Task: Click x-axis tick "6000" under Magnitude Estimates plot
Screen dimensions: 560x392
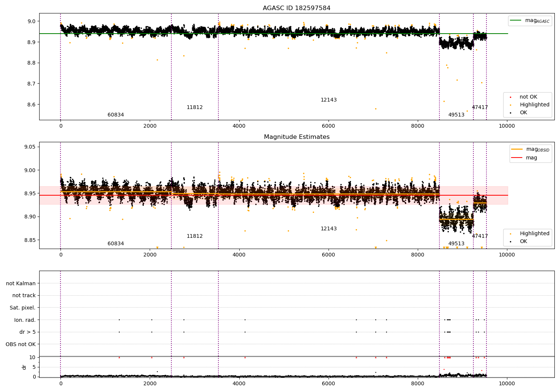Action: 328,255
